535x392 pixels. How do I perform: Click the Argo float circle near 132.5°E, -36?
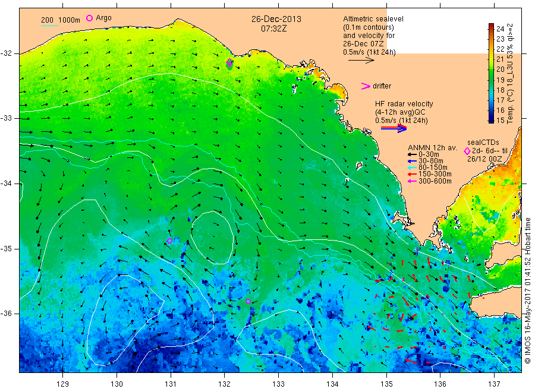248,301
